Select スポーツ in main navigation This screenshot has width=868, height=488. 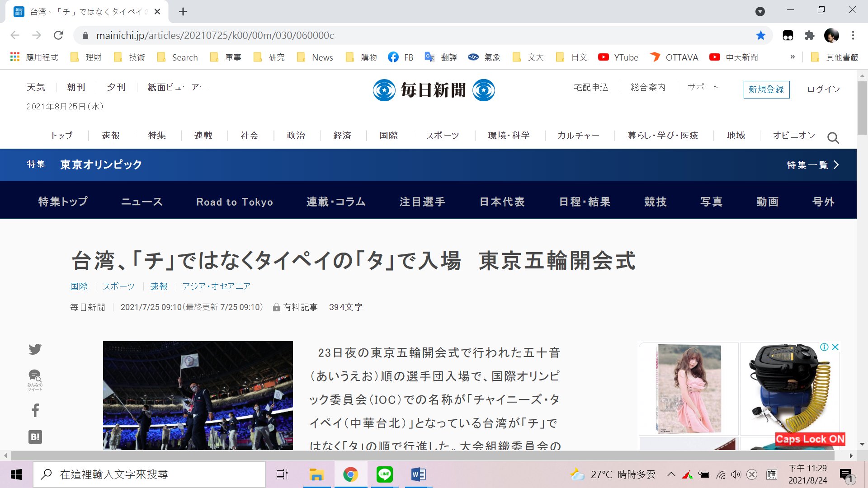click(x=443, y=136)
